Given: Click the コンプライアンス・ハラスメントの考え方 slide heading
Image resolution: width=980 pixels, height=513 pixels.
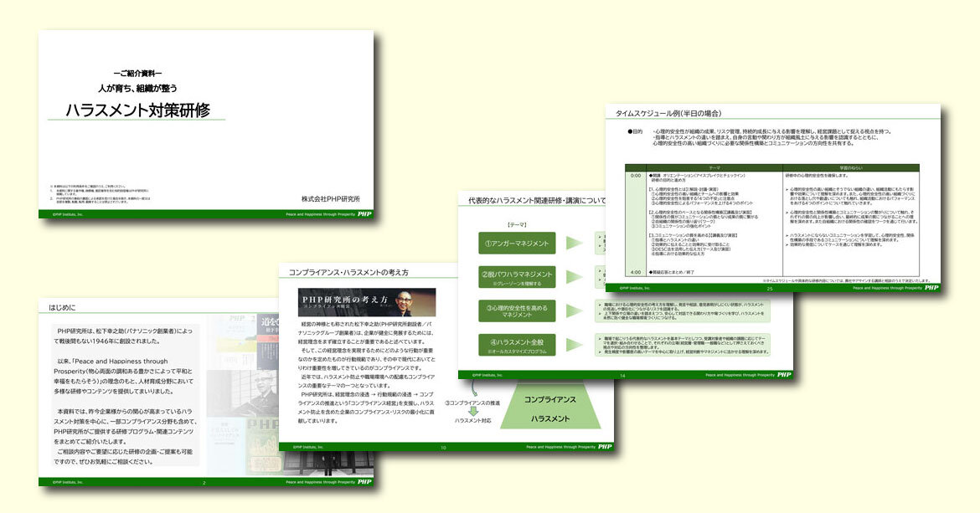Looking at the screenshot, I should [x=348, y=273].
